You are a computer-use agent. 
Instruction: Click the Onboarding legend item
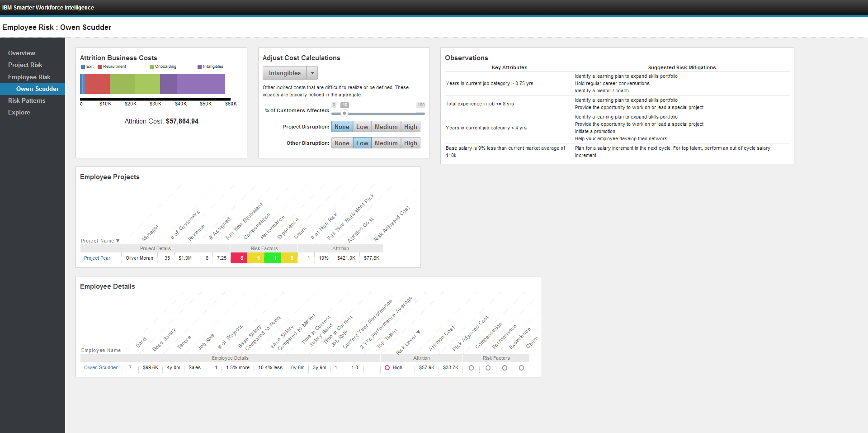pyautogui.click(x=163, y=67)
